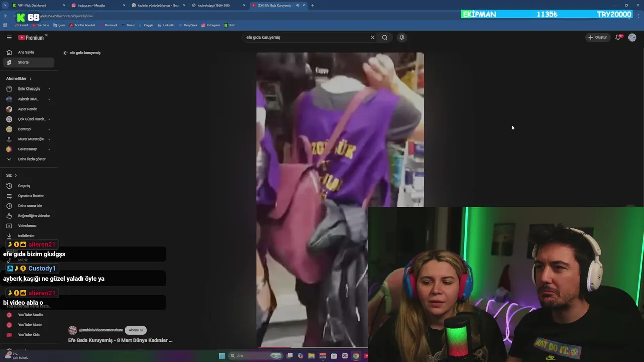Go back from efe gıda kuruyemiş results

[x=65, y=53]
